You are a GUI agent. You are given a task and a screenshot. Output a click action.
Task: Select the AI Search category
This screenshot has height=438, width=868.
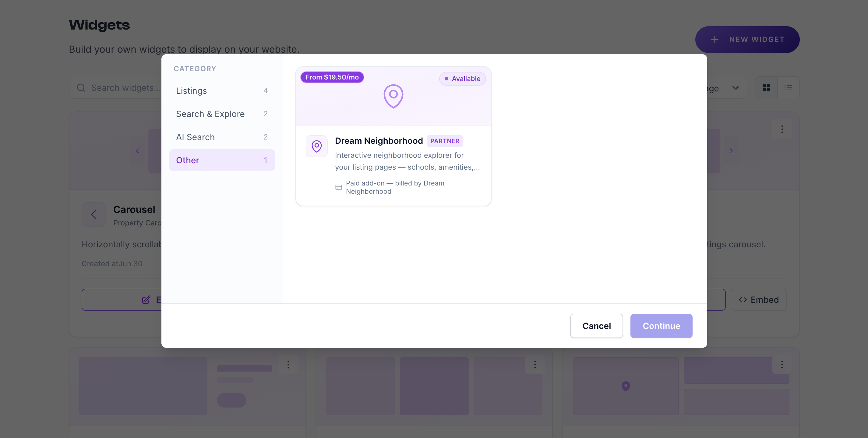[x=222, y=137]
